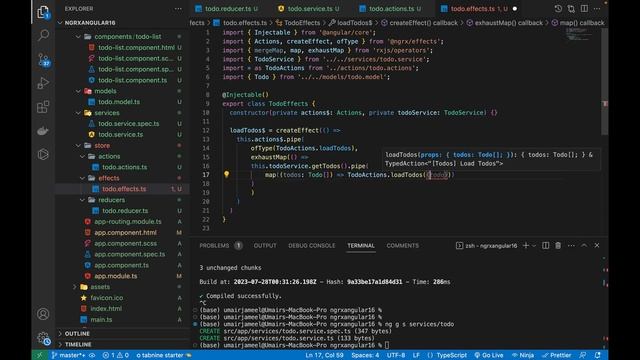
Task: Click Spaces: 4 indentation setting
Action: click(x=365, y=355)
